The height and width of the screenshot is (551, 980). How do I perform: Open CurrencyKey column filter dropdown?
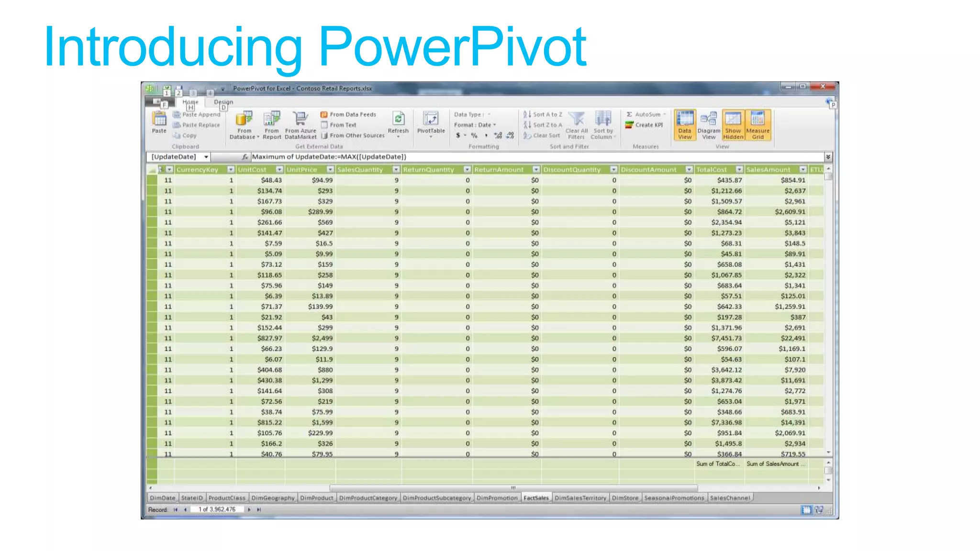pos(231,170)
